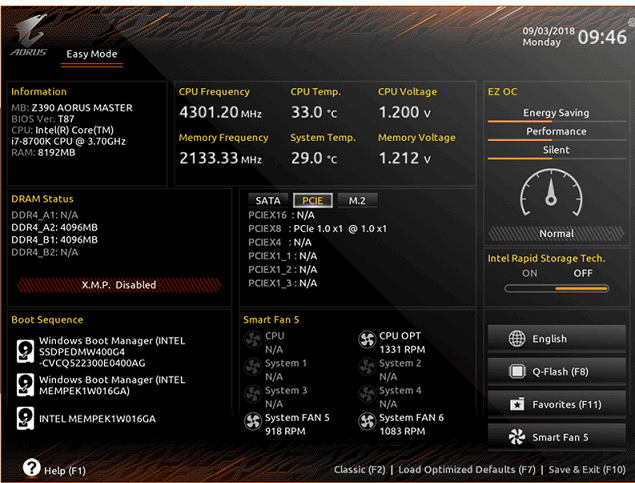Open the English language button
Image resolution: width=635 pixels, height=483 pixels.
click(x=557, y=338)
